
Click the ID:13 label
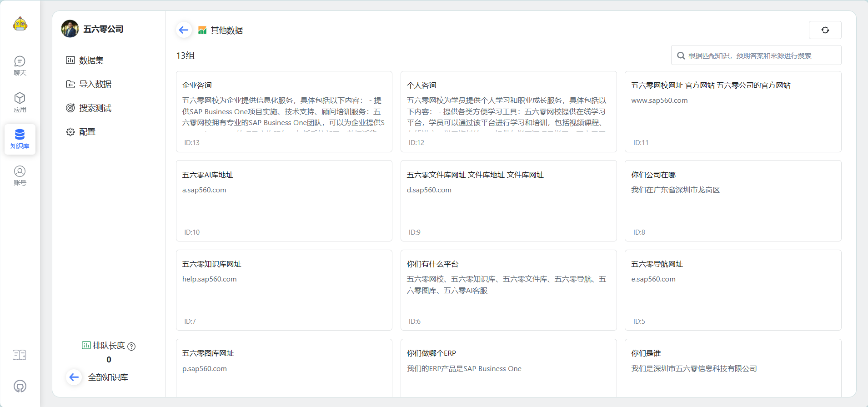tap(192, 143)
